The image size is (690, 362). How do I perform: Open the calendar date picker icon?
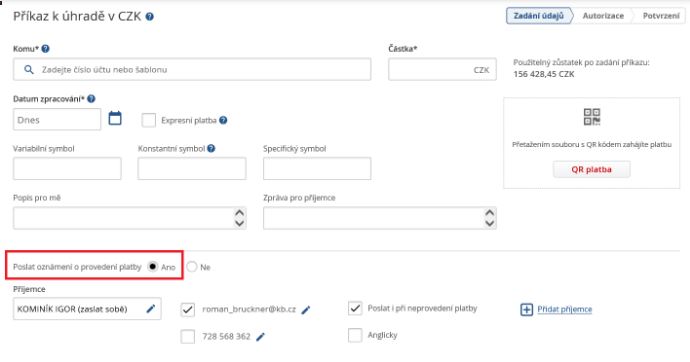tap(115, 118)
